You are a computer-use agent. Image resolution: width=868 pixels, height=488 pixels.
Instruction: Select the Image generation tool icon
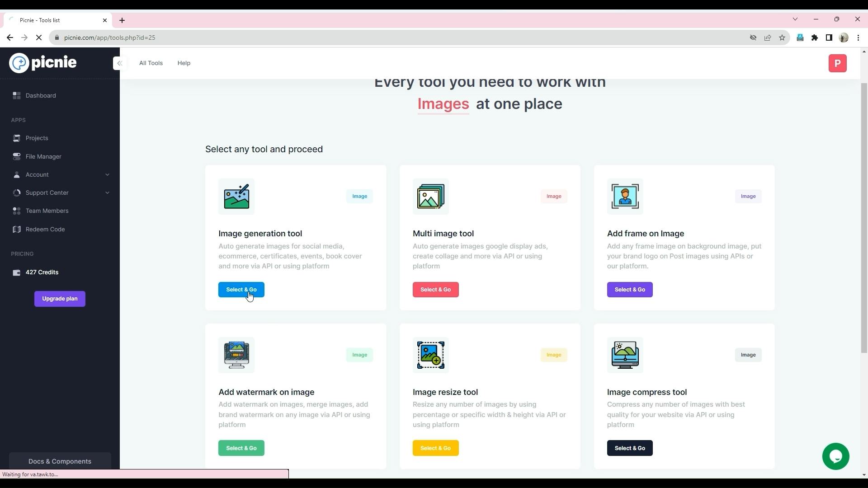(x=236, y=197)
